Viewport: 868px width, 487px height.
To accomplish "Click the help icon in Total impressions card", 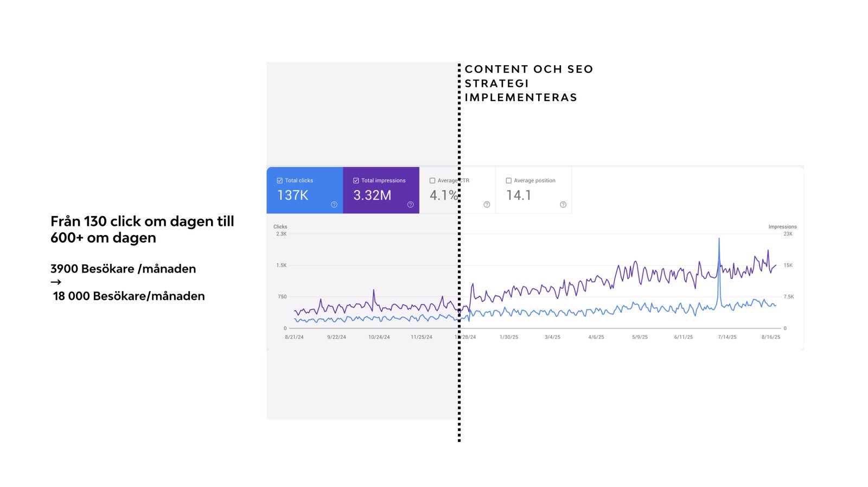I will (411, 205).
